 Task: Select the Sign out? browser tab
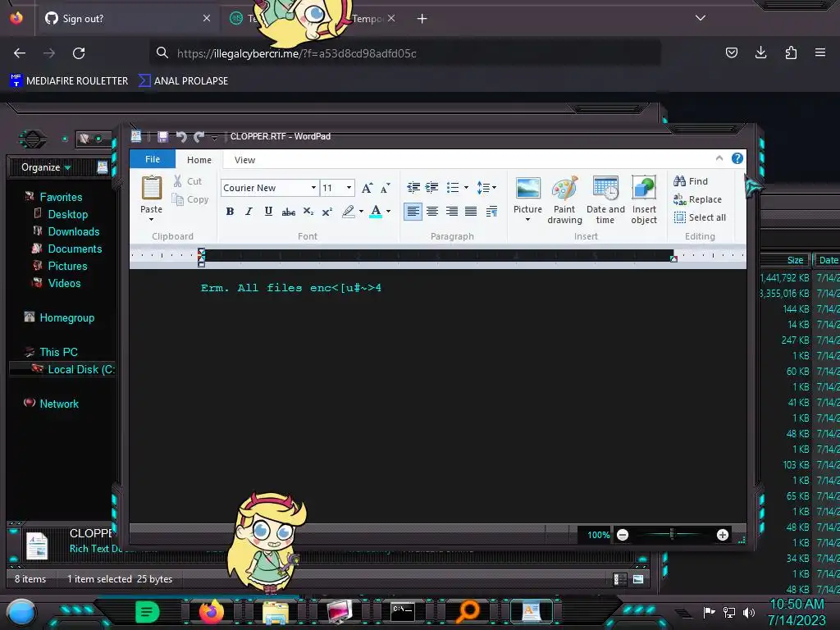click(x=128, y=19)
